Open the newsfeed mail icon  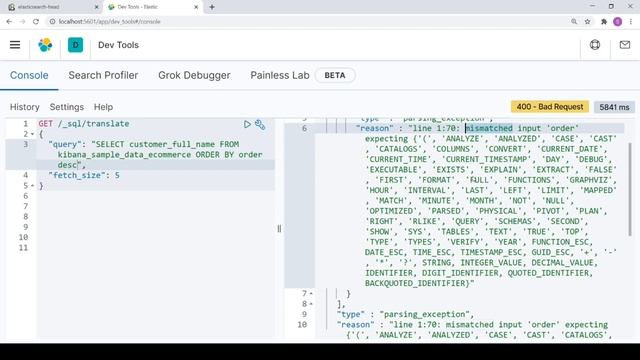coord(625,45)
